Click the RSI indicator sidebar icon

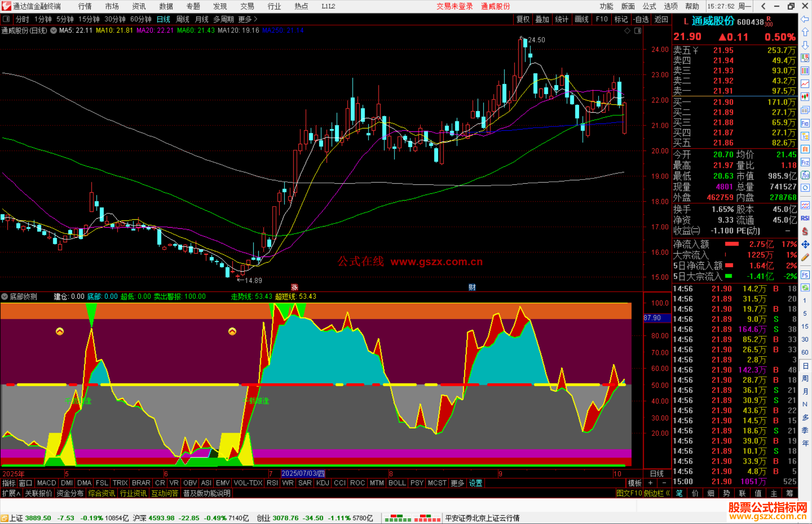click(x=805, y=218)
